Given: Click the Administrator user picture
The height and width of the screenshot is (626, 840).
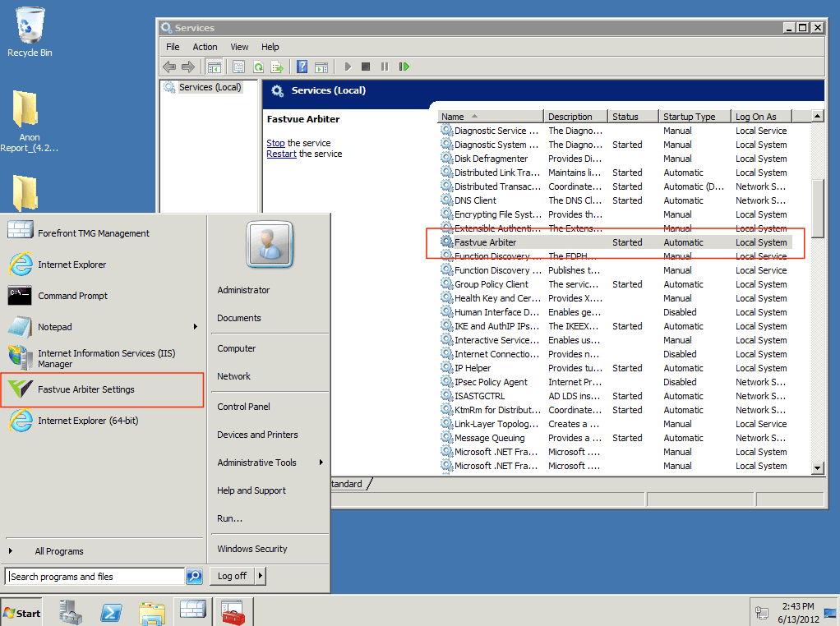Looking at the screenshot, I should pyautogui.click(x=270, y=245).
